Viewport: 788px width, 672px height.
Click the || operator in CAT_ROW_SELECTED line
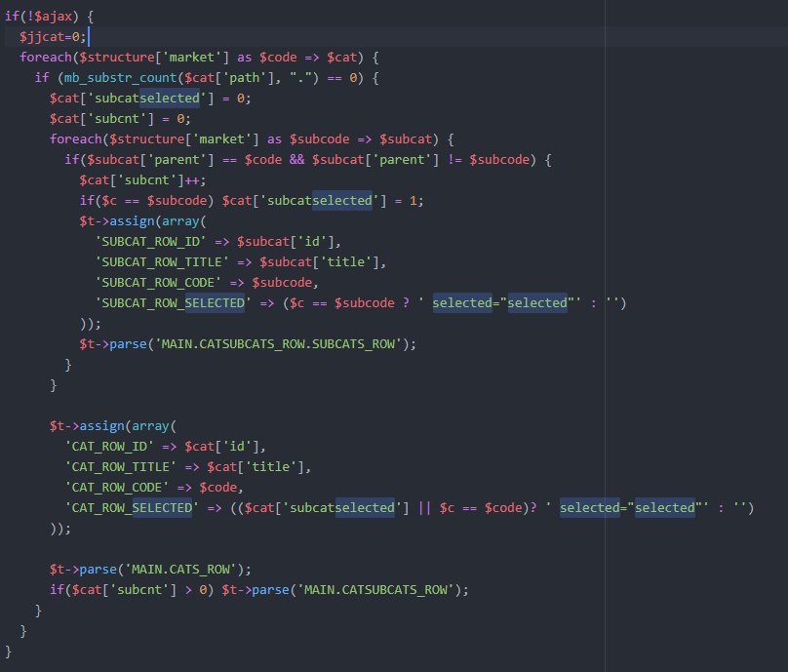tap(424, 508)
